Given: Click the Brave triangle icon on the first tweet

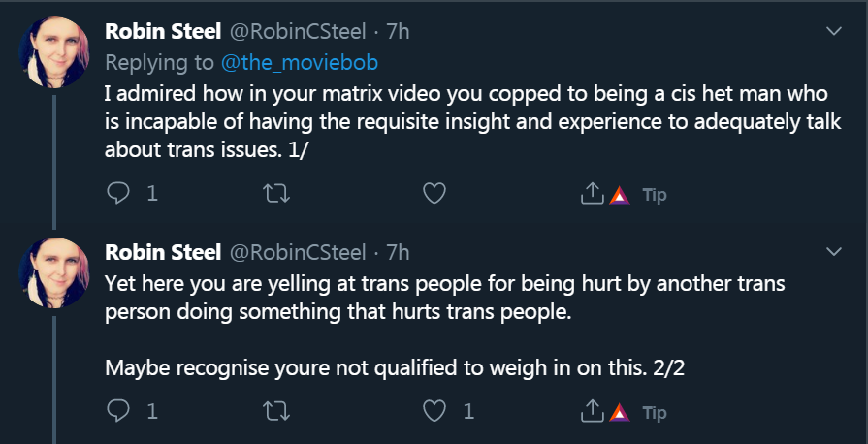Looking at the screenshot, I should click(619, 195).
